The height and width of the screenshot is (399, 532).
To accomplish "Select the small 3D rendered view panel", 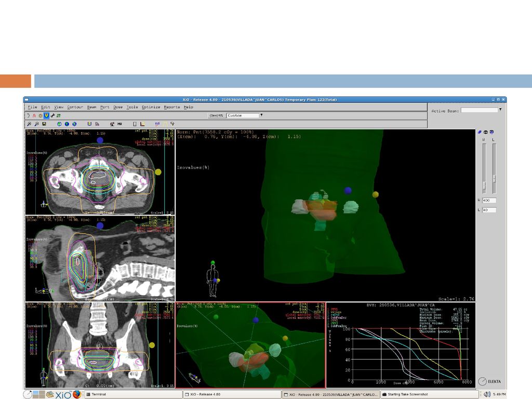I will pyautogui.click(x=250, y=345).
